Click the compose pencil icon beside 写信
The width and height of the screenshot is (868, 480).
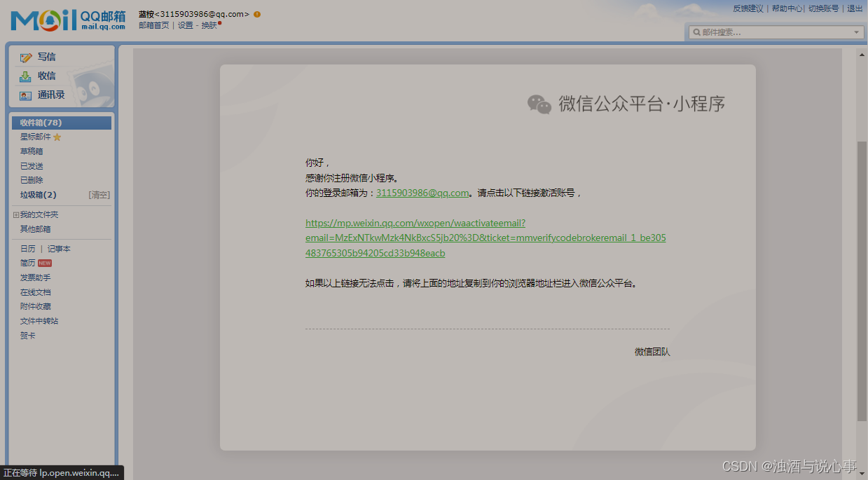[26, 57]
